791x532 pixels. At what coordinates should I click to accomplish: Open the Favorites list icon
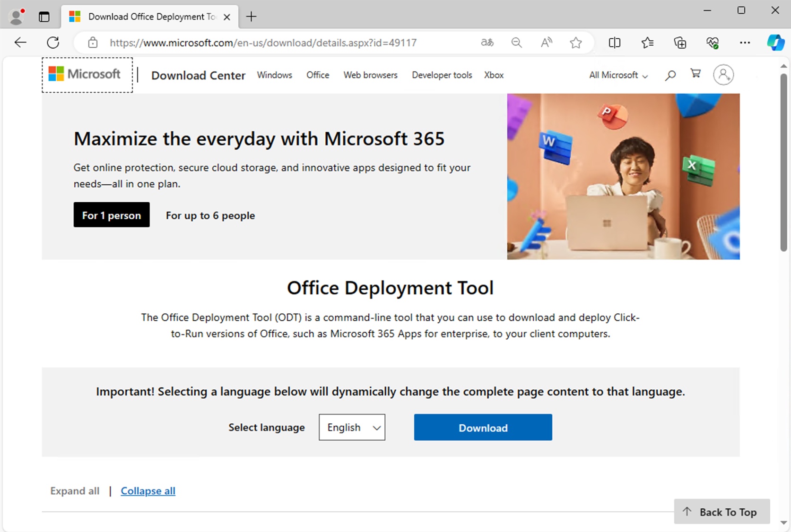(x=648, y=43)
